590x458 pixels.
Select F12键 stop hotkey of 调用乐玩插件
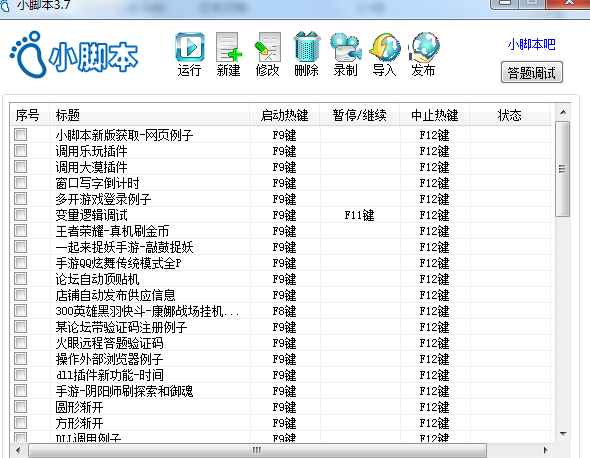tap(434, 151)
